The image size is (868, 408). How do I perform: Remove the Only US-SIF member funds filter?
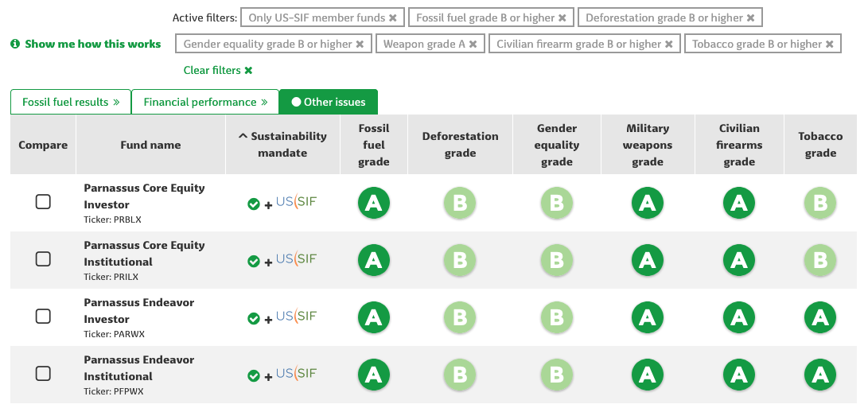[392, 17]
